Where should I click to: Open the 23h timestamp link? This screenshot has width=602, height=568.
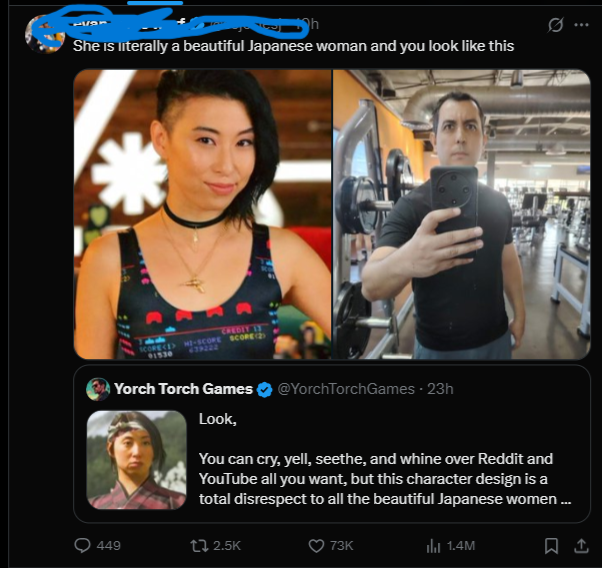(440, 389)
